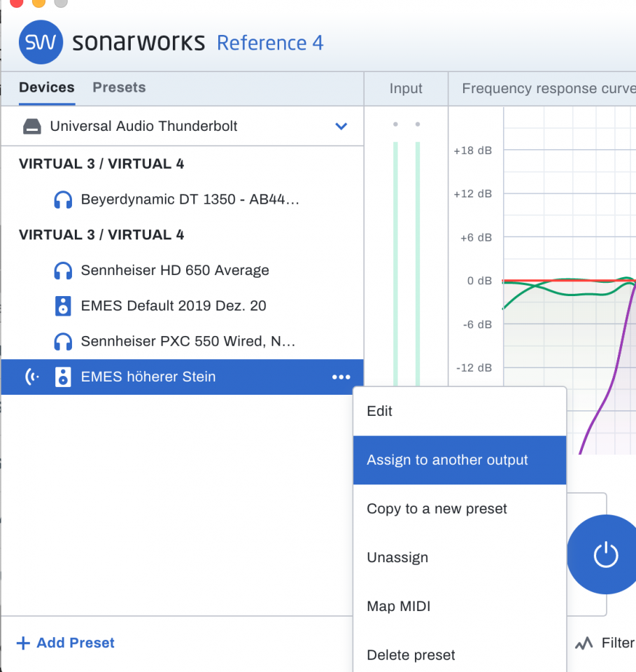Click the Universal Audio Thunderbolt device name
636x672 pixels.
point(143,127)
